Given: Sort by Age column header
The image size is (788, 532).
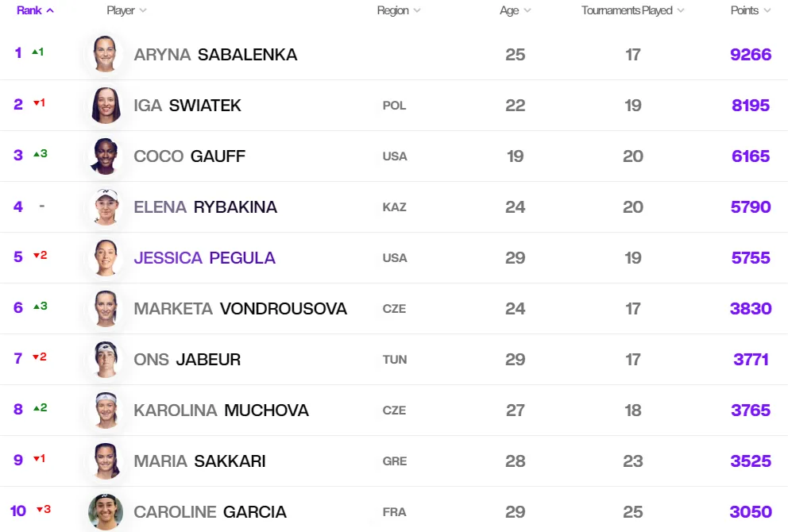Looking at the screenshot, I should (515, 10).
